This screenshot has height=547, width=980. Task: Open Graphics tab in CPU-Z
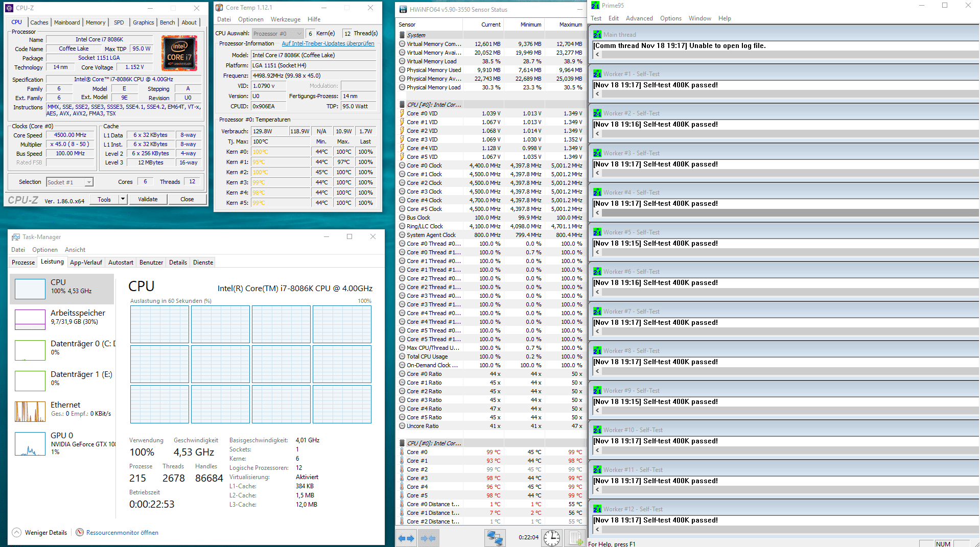[x=144, y=22]
